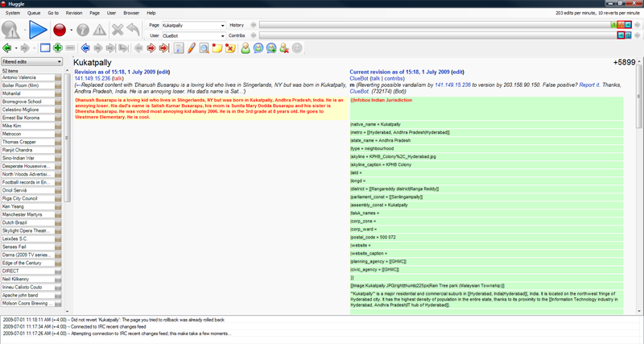644x344 pixels.
Task: Select Bromsgrove School in the queue
Action: (31, 102)
